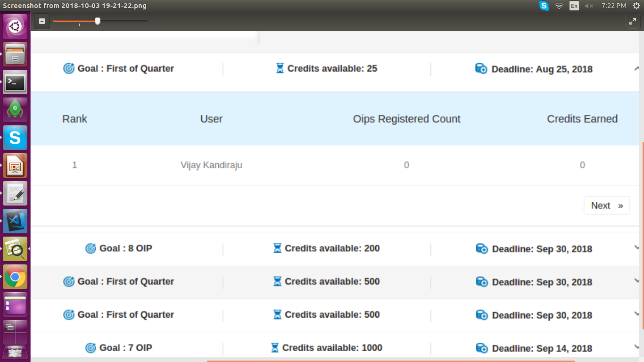Image resolution: width=644 pixels, height=362 pixels.
Task: Expand the "Goal : 7 OIP" row chevron
Action: tap(638, 346)
